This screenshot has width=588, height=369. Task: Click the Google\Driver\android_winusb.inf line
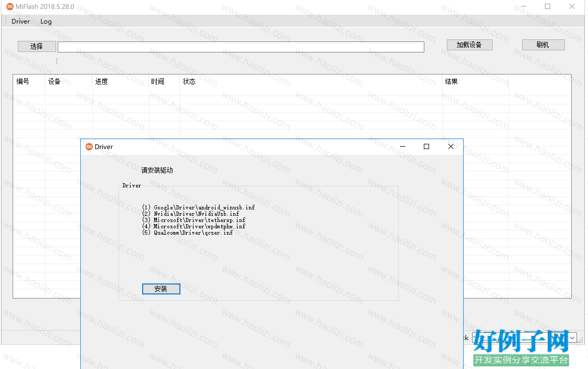[x=199, y=207]
